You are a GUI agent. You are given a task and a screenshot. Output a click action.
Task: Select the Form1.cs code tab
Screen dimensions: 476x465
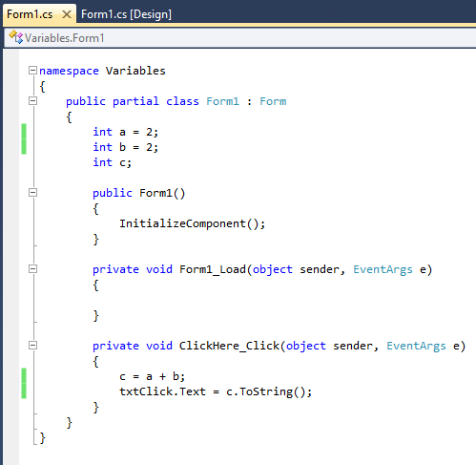tap(30, 14)
